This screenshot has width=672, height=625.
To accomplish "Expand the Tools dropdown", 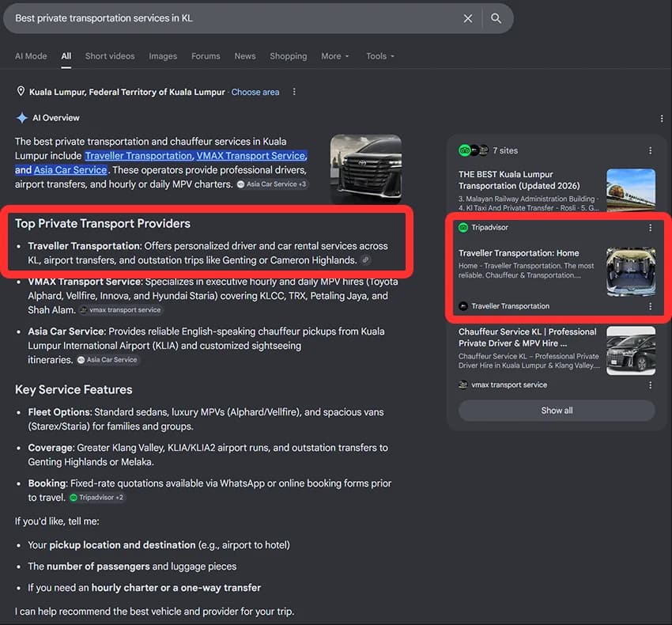I will [x=380, y=56].
